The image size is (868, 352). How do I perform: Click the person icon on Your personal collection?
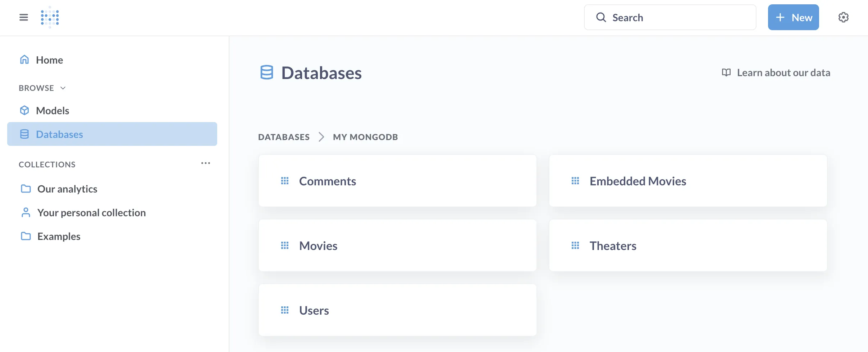pyautogui.click(x=25, y=212)
